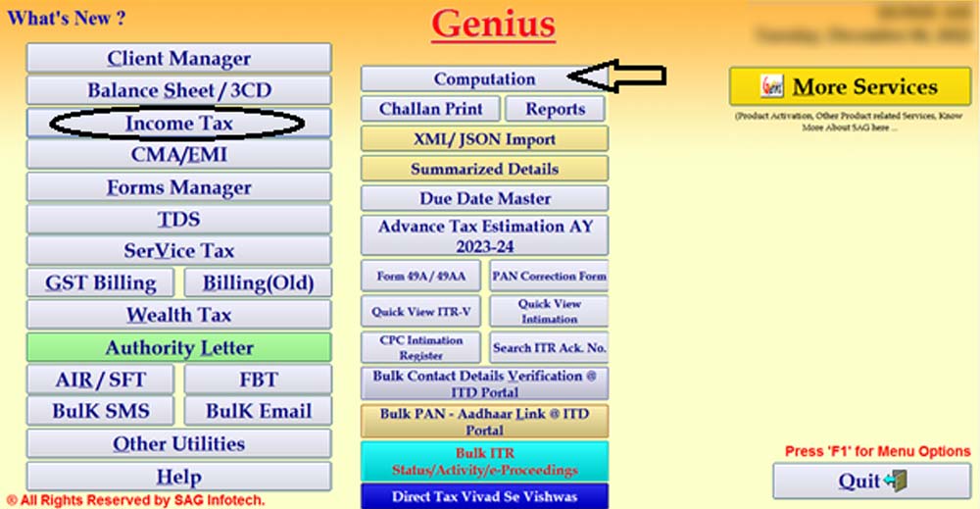Viewport: 980px width, 509px height.
Task: Select the Income Tax menu button
Action: click(x=178, y=124)
